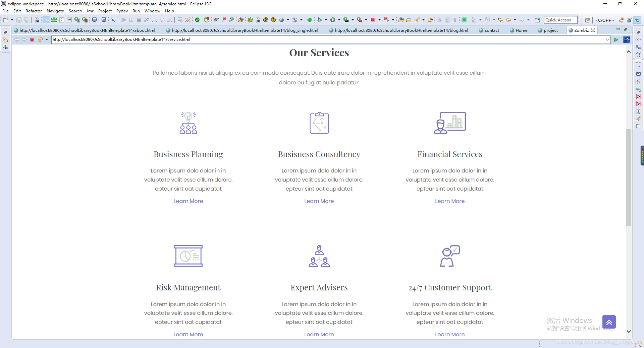Click the page vertical scrollbar thumb
The height and width of the screenshot is (348, 644).
click(629, 177)
